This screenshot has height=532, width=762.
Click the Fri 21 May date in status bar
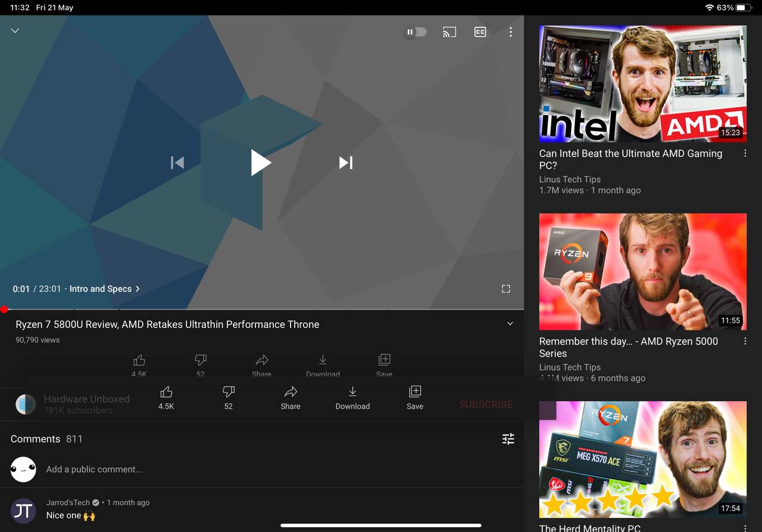[55, 8]
